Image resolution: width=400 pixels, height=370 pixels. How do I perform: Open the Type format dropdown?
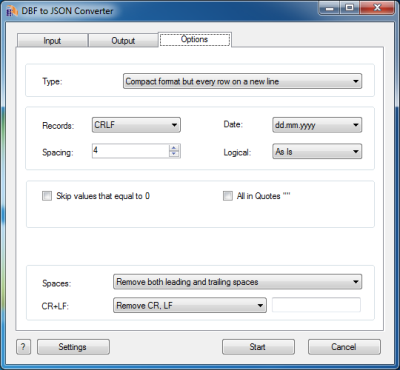click(243, 81)
